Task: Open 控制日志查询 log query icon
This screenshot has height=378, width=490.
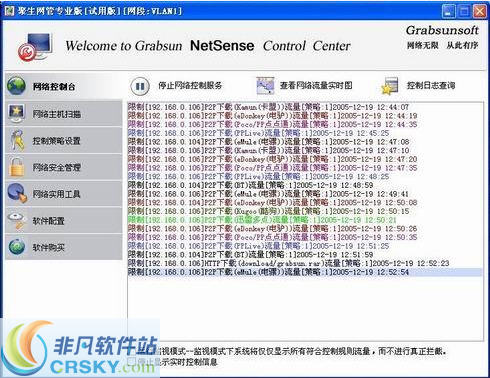Action: coord(390,86)
